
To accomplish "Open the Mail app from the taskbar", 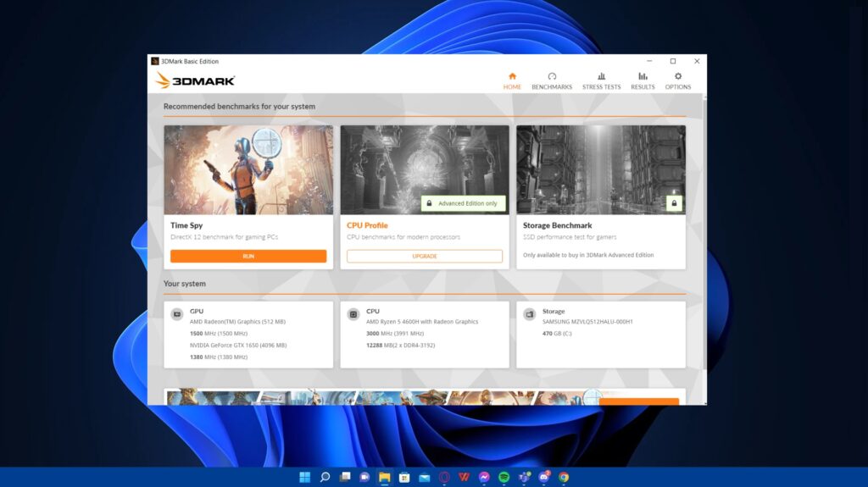I will tap(425, 477).
